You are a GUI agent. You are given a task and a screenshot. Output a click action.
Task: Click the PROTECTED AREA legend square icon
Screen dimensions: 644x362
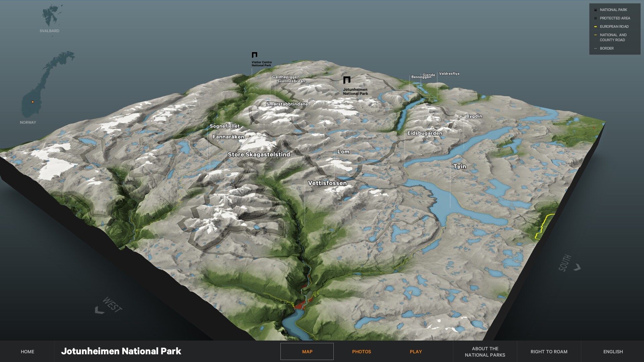click(595, 18)
